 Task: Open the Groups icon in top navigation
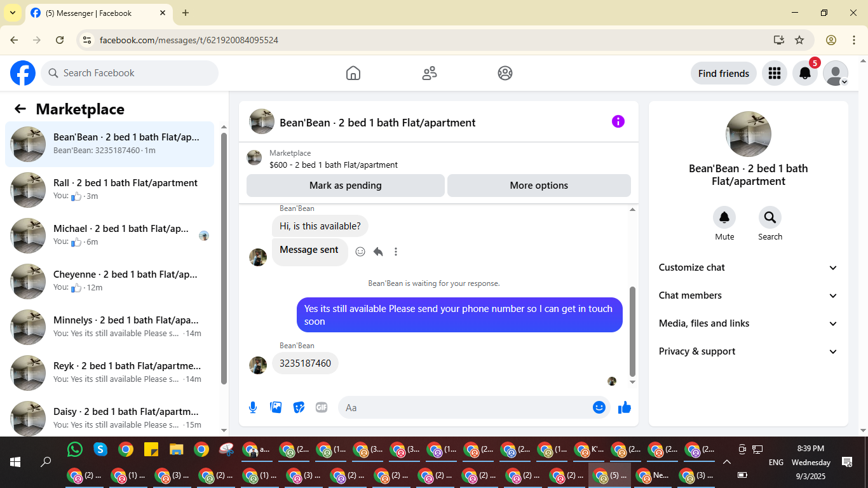(505, 73)
